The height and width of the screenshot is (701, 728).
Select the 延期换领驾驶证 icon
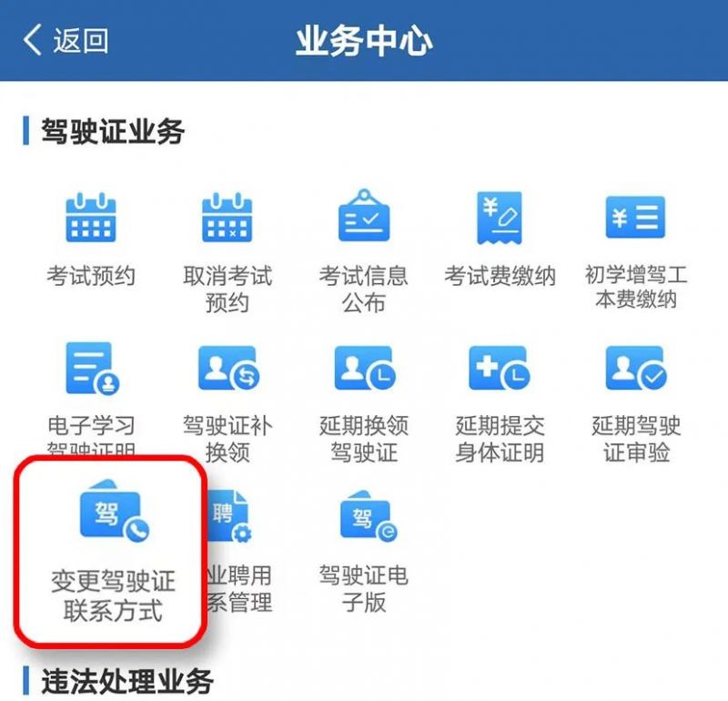coord(365,368)
